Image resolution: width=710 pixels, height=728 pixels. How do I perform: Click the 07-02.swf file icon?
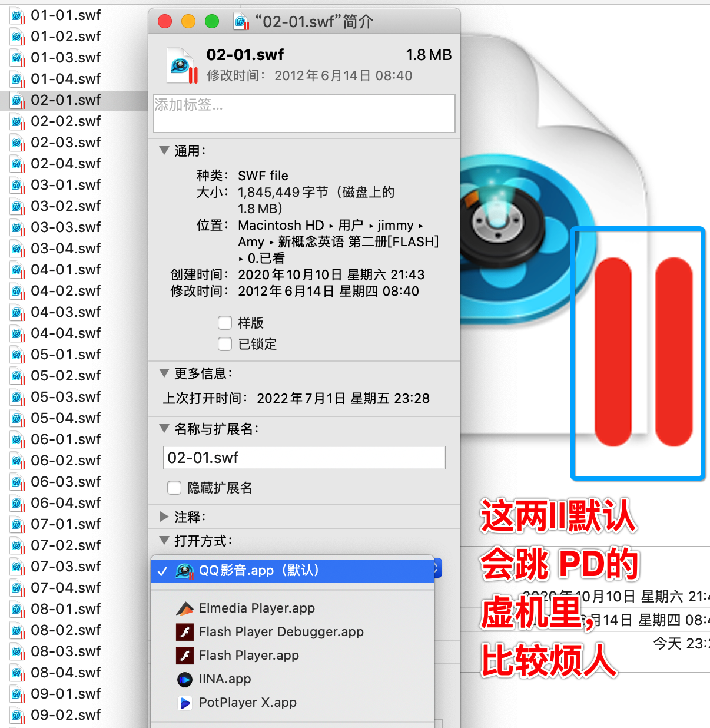coord(18,546)
